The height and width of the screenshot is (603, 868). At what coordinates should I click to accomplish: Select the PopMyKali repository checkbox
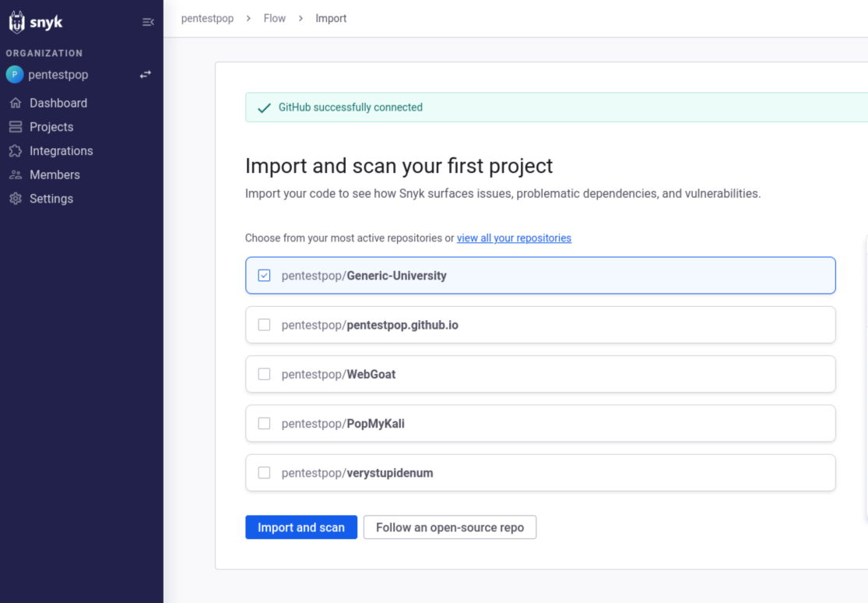tap(264, 424)
